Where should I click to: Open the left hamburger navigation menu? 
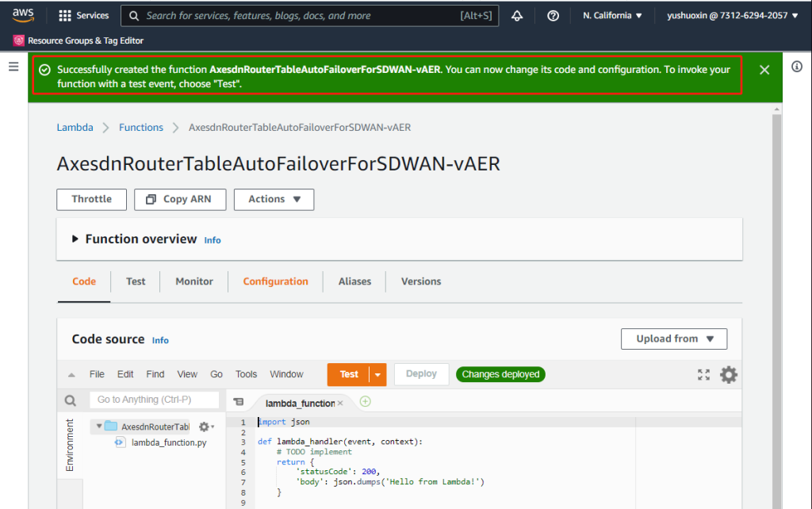click(x=13, y=67)
